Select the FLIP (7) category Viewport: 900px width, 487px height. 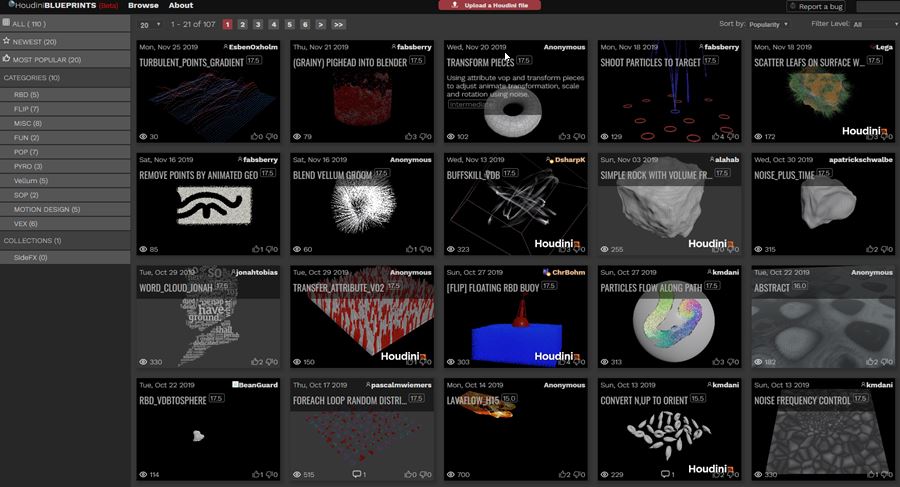[x=65, y=109]
